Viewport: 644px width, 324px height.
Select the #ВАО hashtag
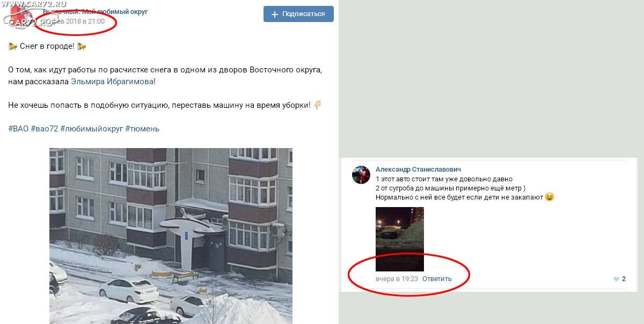pos(18,129)
